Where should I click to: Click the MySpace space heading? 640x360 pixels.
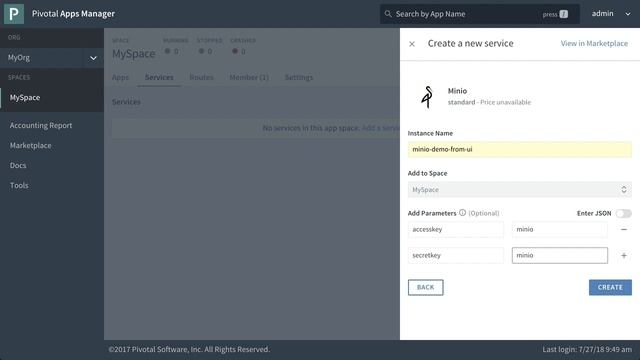point(133,54)
